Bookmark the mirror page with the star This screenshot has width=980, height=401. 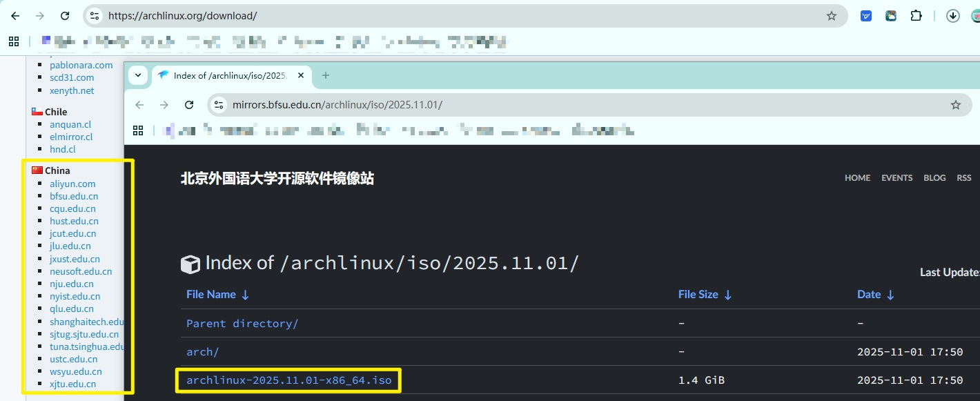[x=955, y=104]
